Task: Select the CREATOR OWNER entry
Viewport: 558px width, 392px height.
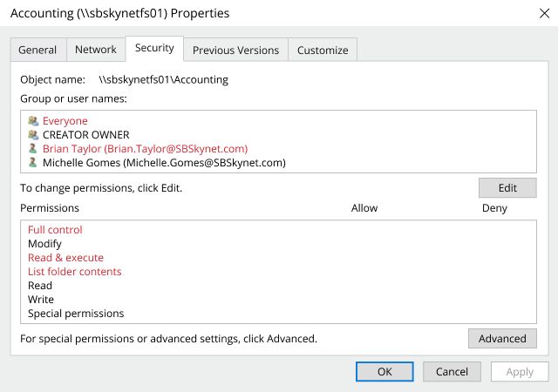Action: 85,135
